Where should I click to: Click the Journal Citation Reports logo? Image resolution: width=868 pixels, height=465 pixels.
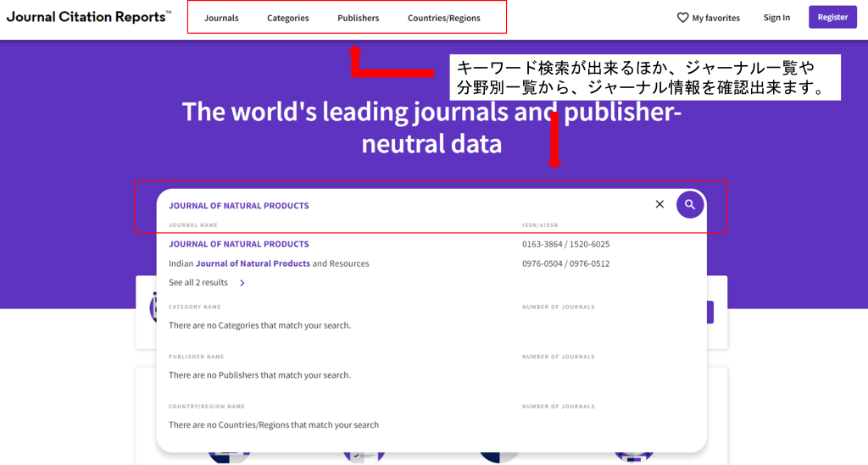(x=88, y=17)
